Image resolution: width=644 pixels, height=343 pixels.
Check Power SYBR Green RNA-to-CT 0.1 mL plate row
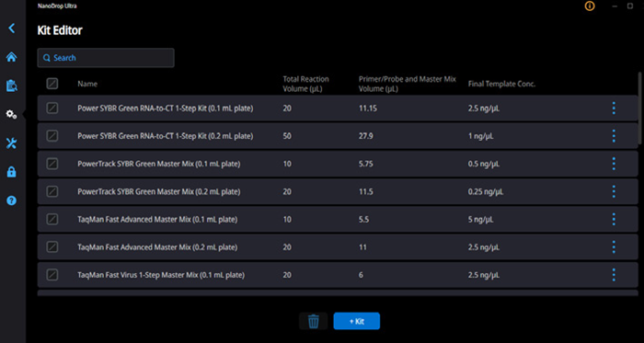point(52,109)
